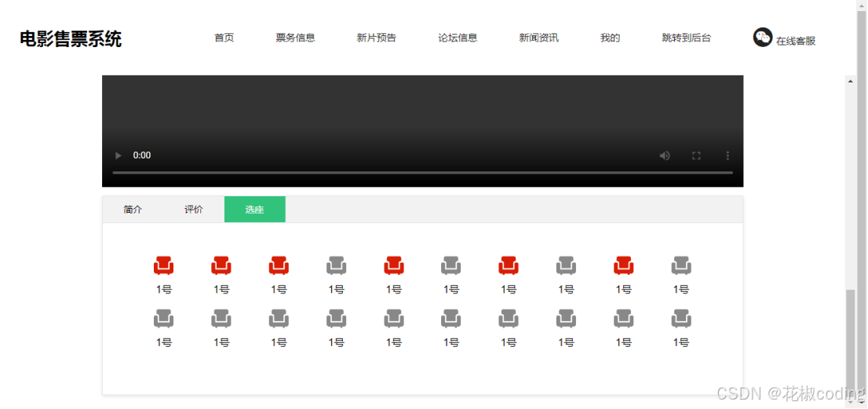Pick the fifth seat (red) in the top row

coord(394,265)
